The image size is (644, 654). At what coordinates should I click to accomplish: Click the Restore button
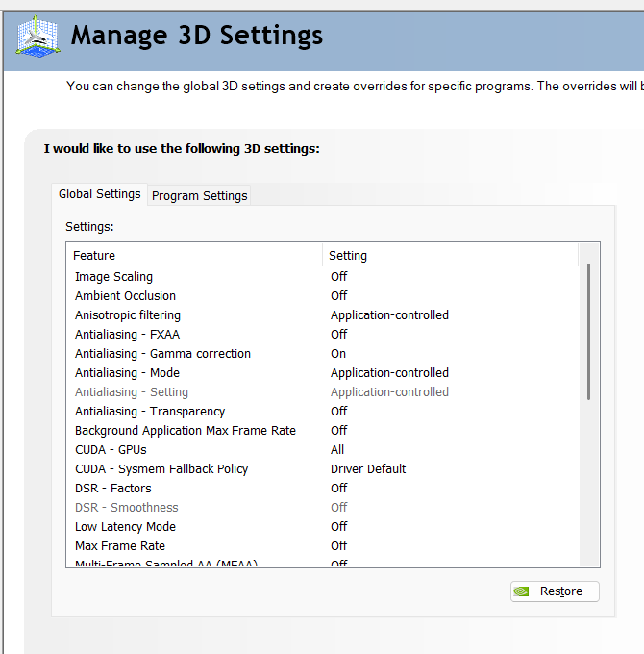coord(555,591)
